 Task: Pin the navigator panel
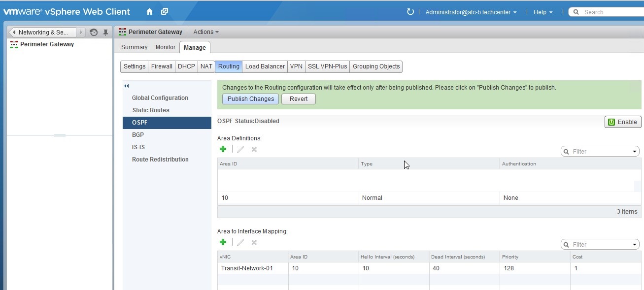tap(105, 32)
